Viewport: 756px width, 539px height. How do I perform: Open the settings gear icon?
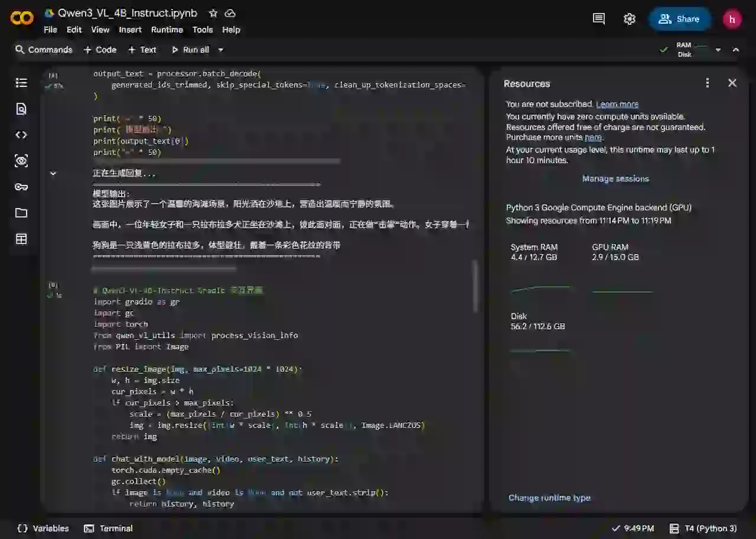tap(630, 19)
